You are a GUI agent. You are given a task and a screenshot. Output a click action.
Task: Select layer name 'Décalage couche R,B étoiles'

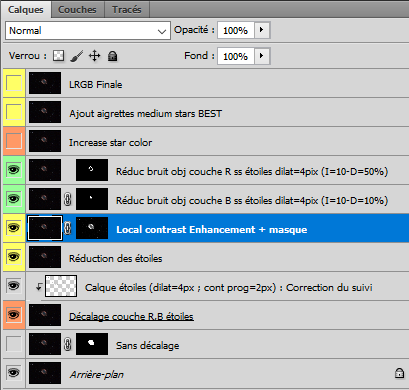coord(131,316)
